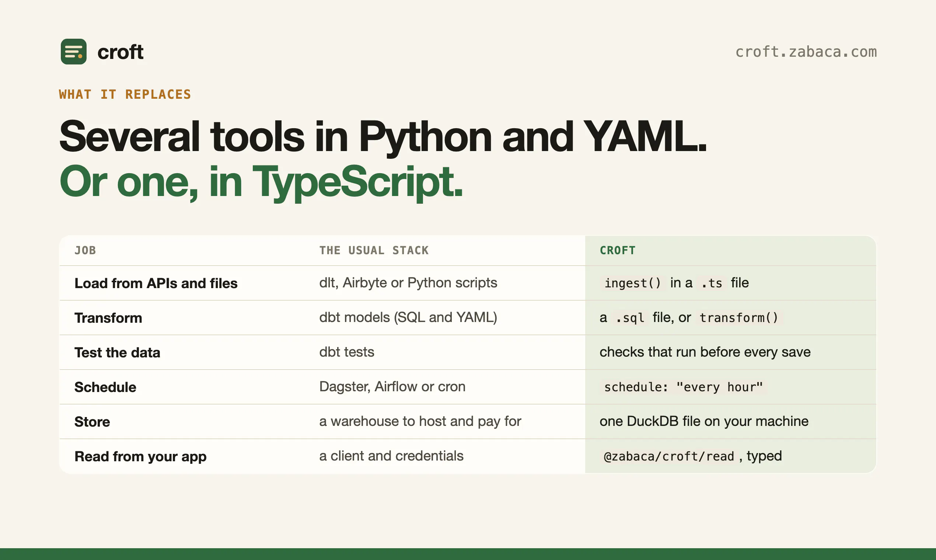Select the Schedule row label

coord(105,387)
